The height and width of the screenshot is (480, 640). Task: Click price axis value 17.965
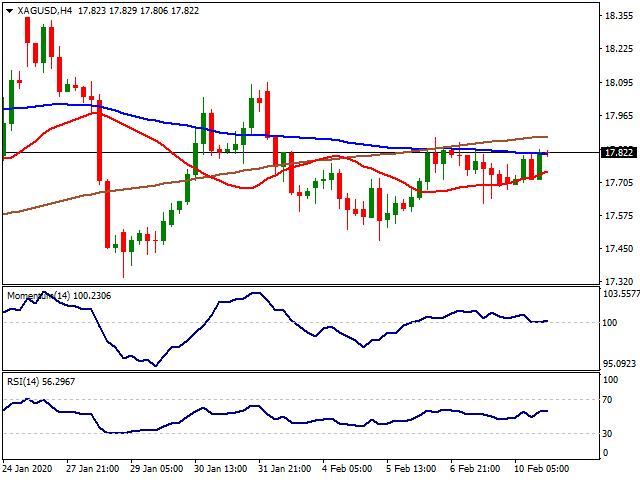pos(619,116)
